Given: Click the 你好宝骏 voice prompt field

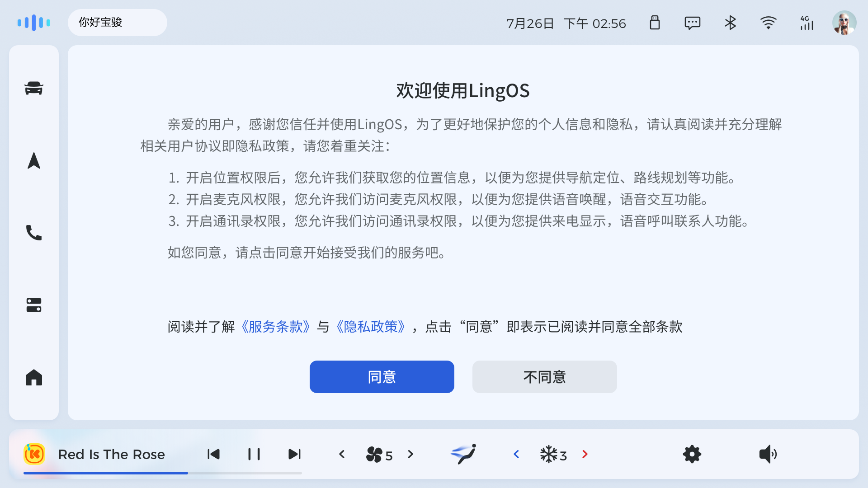Looking at the screenshot, I should 118,23.
